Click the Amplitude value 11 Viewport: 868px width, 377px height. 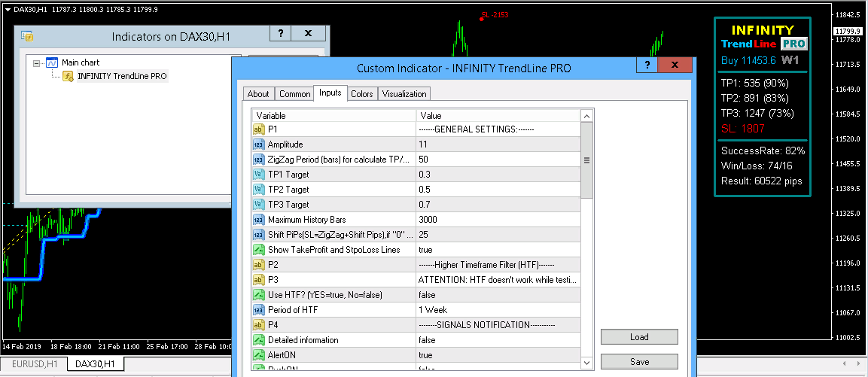coord(498,144)
